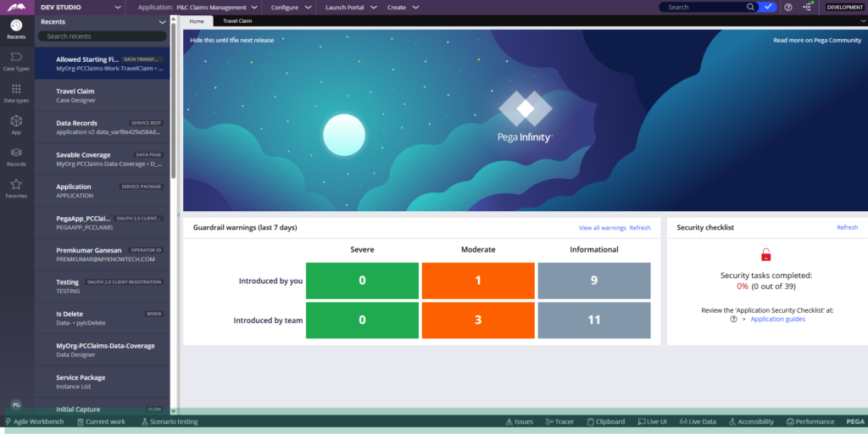This screenshot has width=868, height=434.
Task: Open Savable Coverage data page recent
Action: pos(103,159)
